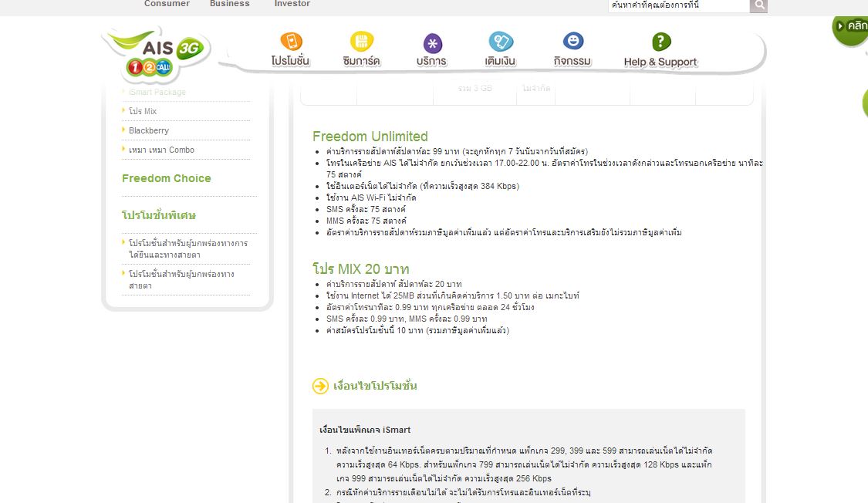The image size is (868, 503).
Task: Click the SMS and MMS 0.99 baht line
Action: pos(407,319)
